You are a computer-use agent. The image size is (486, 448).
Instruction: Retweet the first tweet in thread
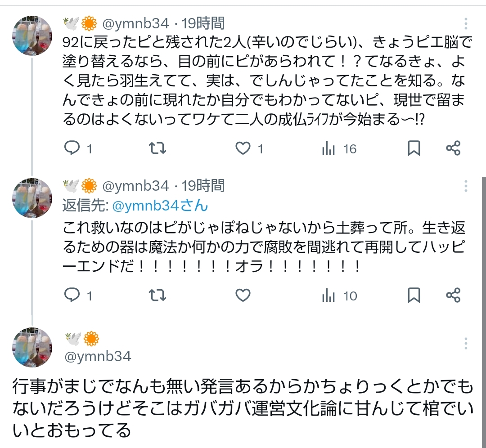click(157, 148)
